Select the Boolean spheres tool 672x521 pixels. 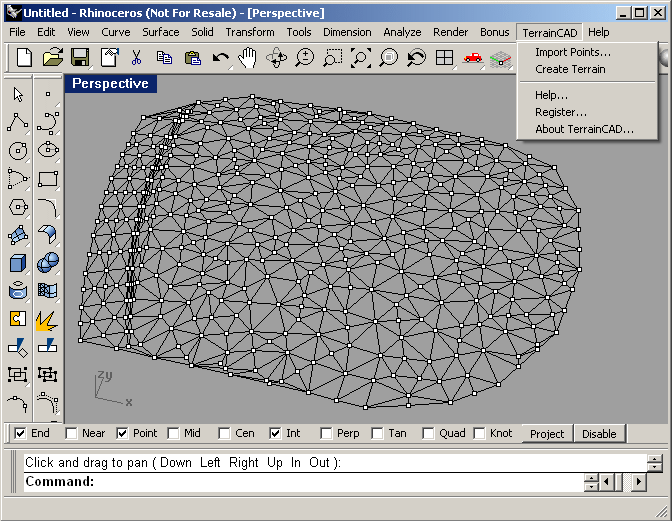[48, 262]
